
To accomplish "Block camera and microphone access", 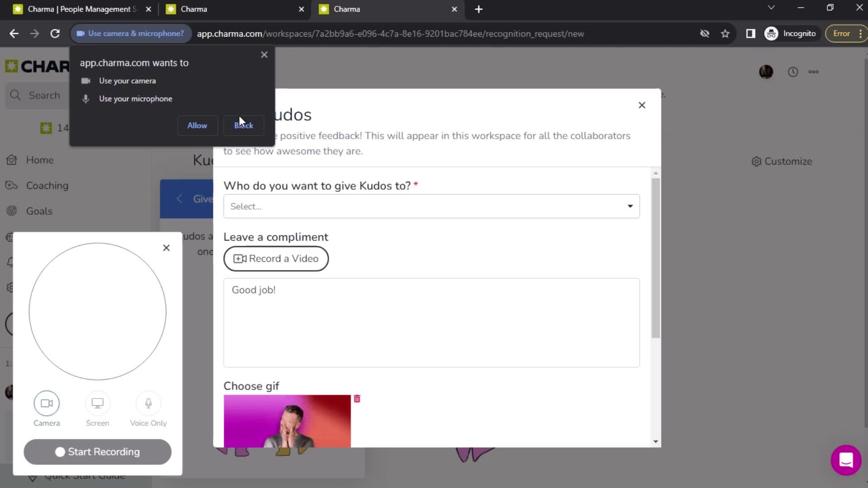I will tap(244, 126).
